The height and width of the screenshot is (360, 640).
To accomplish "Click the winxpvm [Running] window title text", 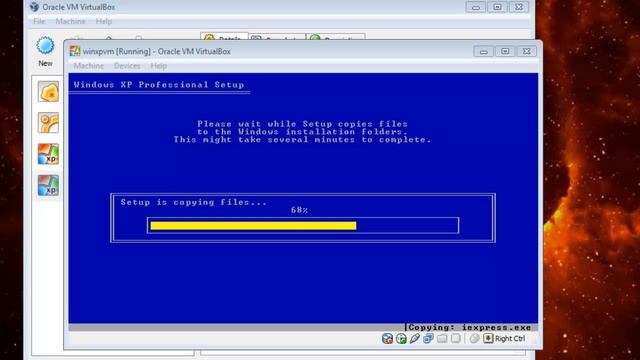I will coord(156,51).
